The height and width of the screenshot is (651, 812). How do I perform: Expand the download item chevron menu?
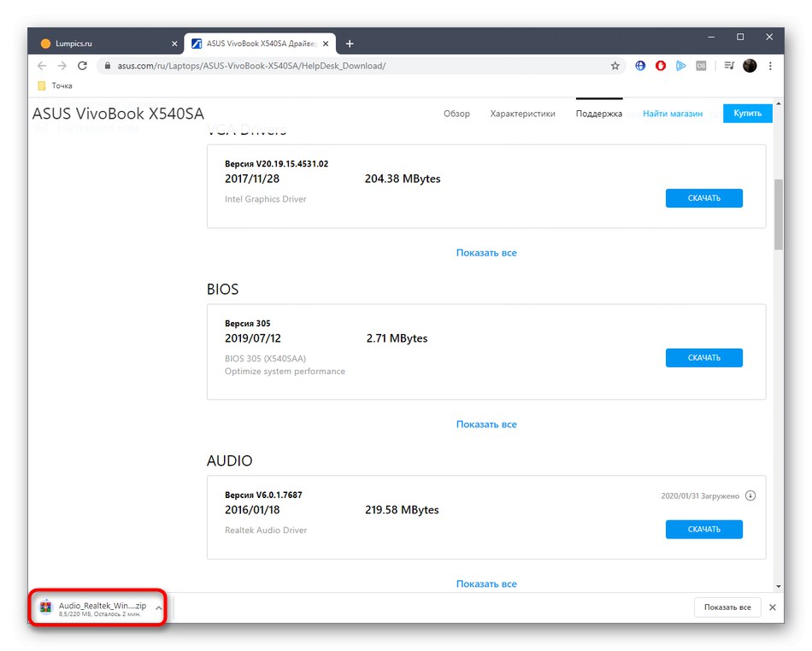[x=158, y=607]
